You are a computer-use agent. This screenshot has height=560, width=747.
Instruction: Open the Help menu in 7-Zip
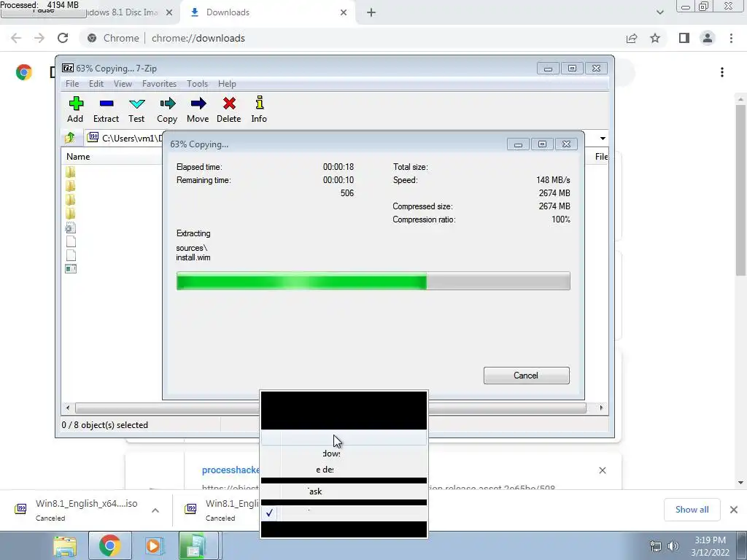click(x=227, y=84)
